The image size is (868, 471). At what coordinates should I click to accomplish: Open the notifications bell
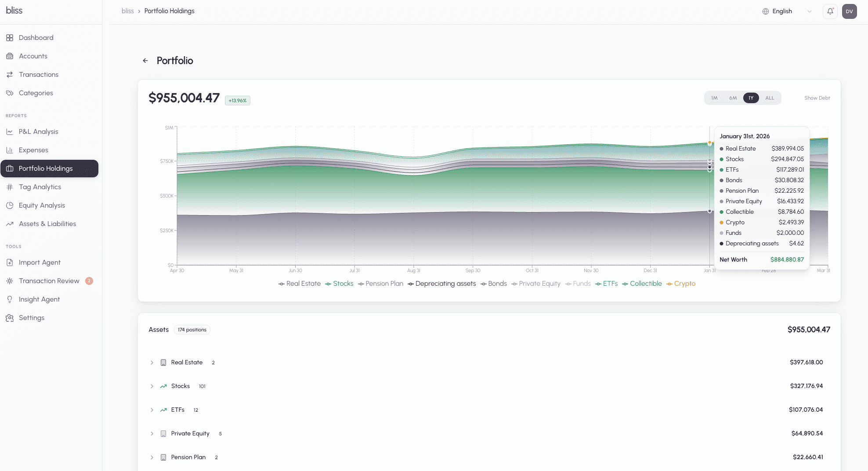click(x=830, y=11)
